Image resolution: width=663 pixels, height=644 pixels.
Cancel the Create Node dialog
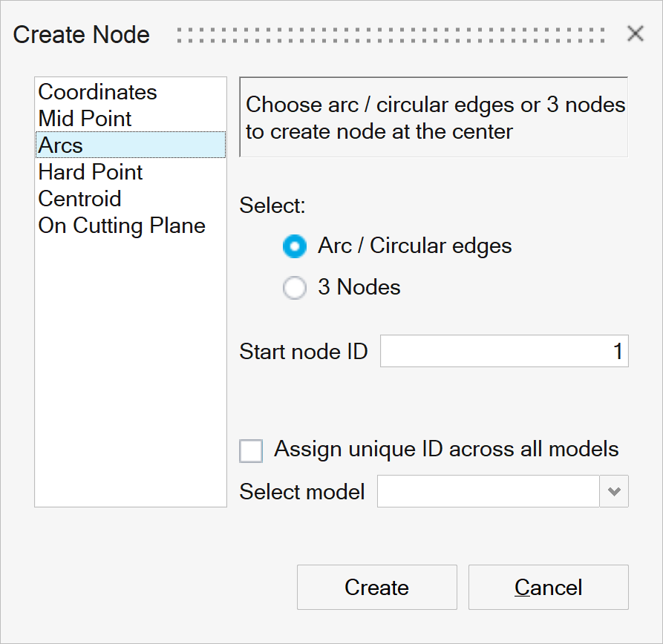548,588
